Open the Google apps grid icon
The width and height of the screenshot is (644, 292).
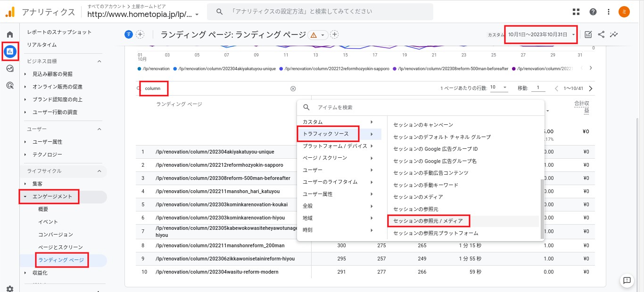point(576,12)
